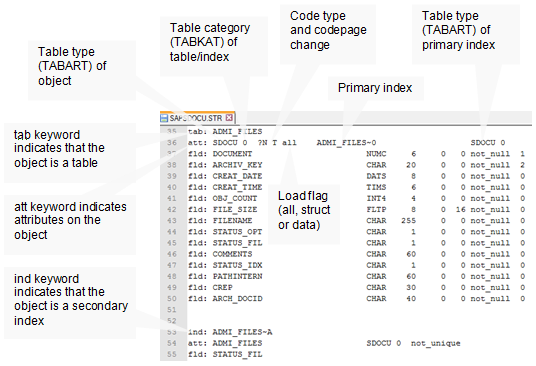This screenshot has height=366, width=536.
Task: Click 'fld: OBJ_COUNT' field line
Action: (223, 199)
